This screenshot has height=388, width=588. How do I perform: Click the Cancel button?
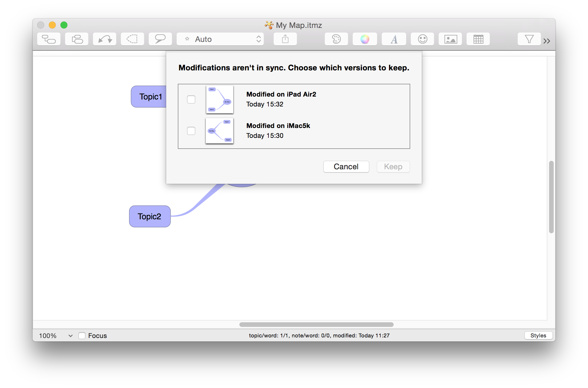pyautogui.click(x=346, y=167)
